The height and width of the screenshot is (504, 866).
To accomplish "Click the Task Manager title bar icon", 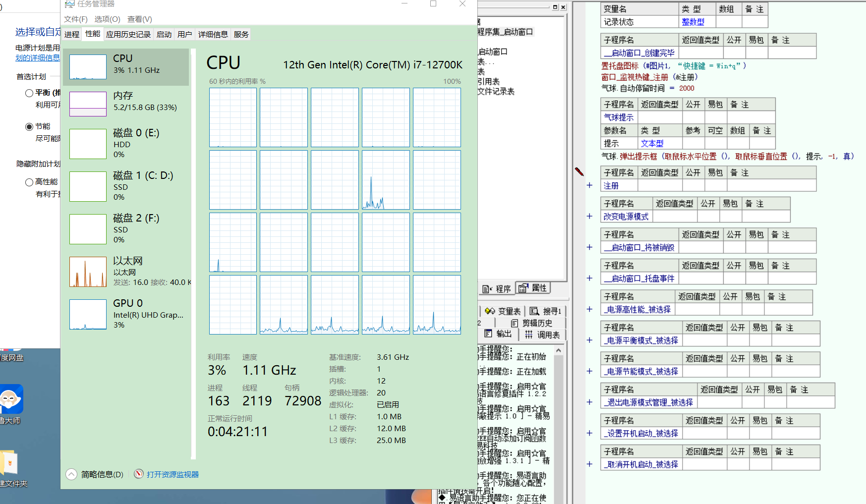I will coord(70,3).
